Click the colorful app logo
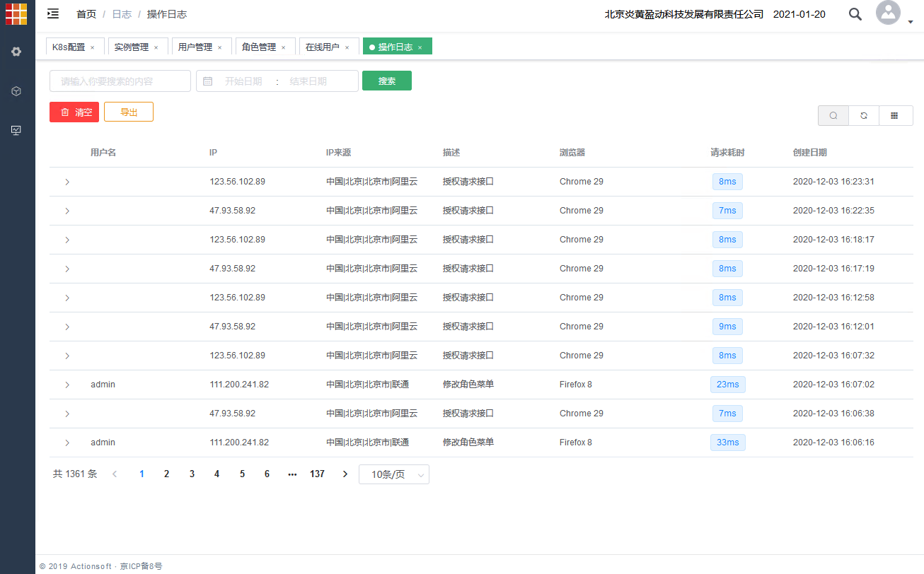The image size is (924, 574). (16, 14)
